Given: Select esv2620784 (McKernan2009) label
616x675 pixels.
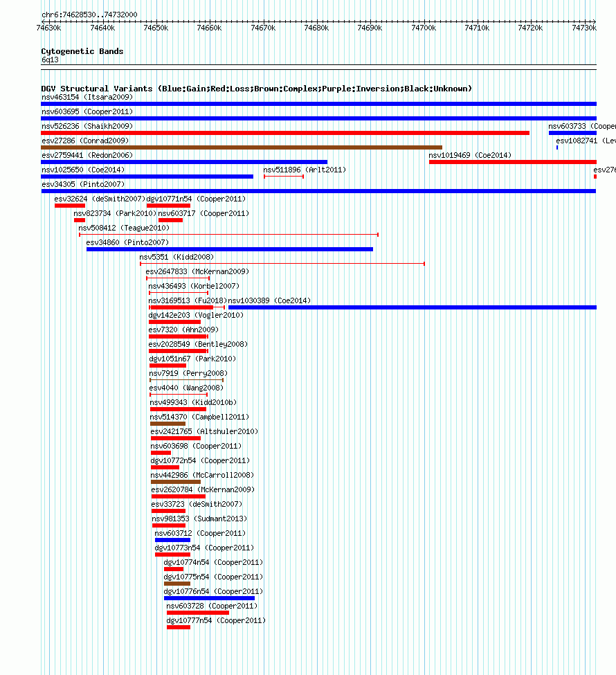Looking at the screenshot, I should click(203, 490).
